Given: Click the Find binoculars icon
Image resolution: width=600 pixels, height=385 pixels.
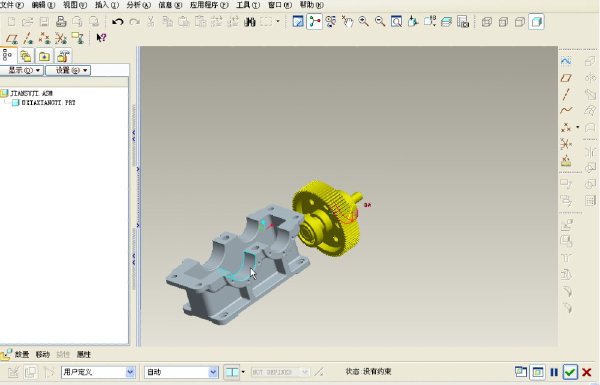Looking at the screenshot, I should point(250,21).
